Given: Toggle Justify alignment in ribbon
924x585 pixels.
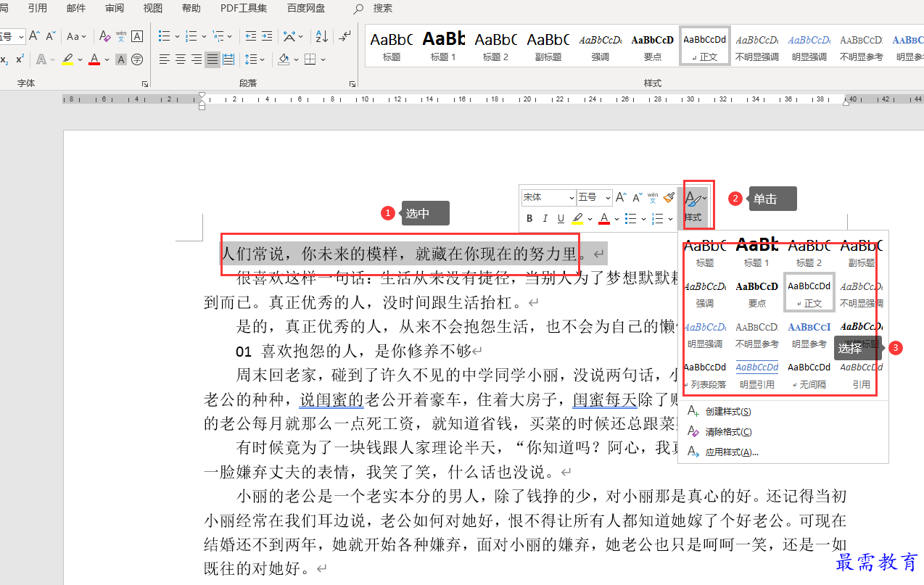Looking at the screenshot, I should [x=213, y=59].
